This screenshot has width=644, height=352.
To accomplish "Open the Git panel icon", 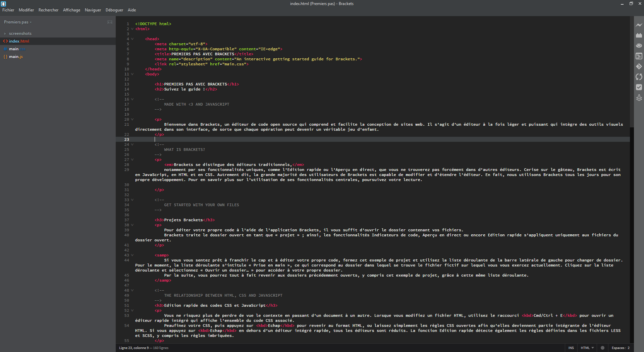I will coord(639,66).
